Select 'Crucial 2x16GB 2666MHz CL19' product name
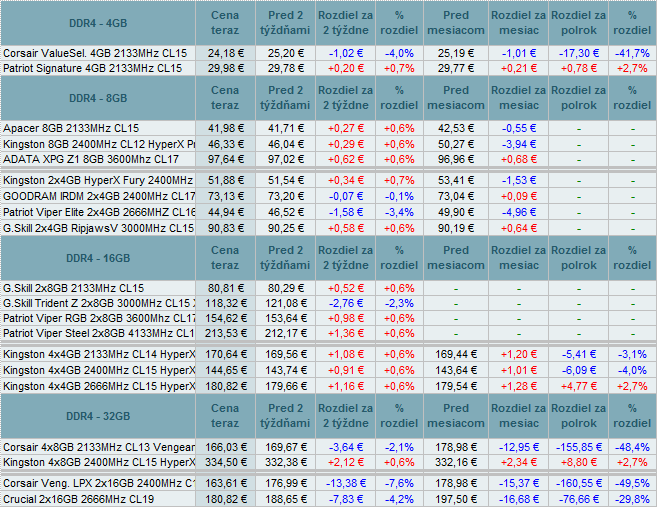 pos(78,499)
